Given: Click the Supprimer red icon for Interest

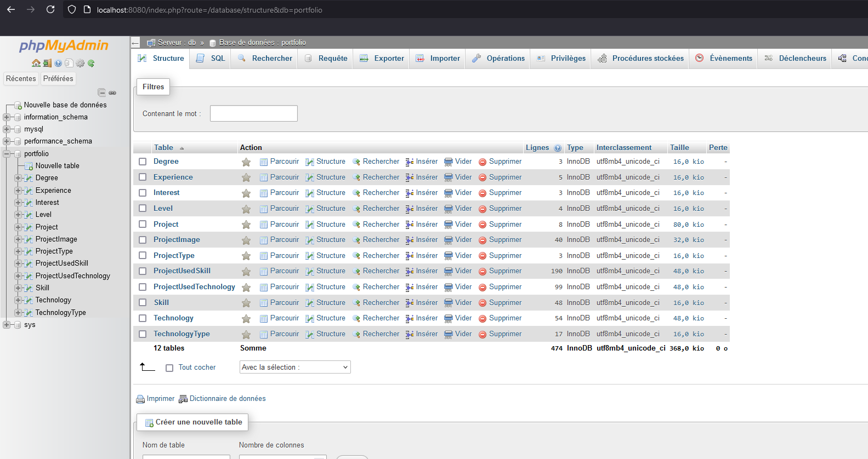Looking at the screenshot, I should (483, 193).
